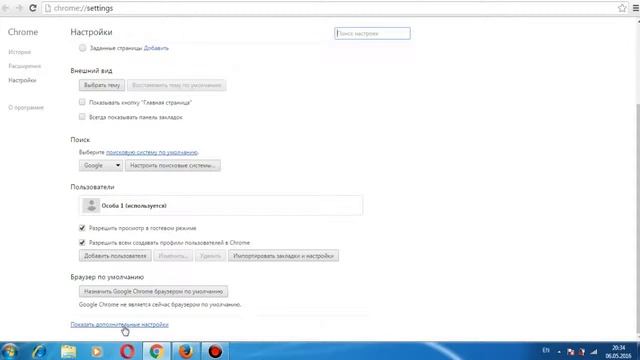Reload the page with refresh icon

[33, 8]
